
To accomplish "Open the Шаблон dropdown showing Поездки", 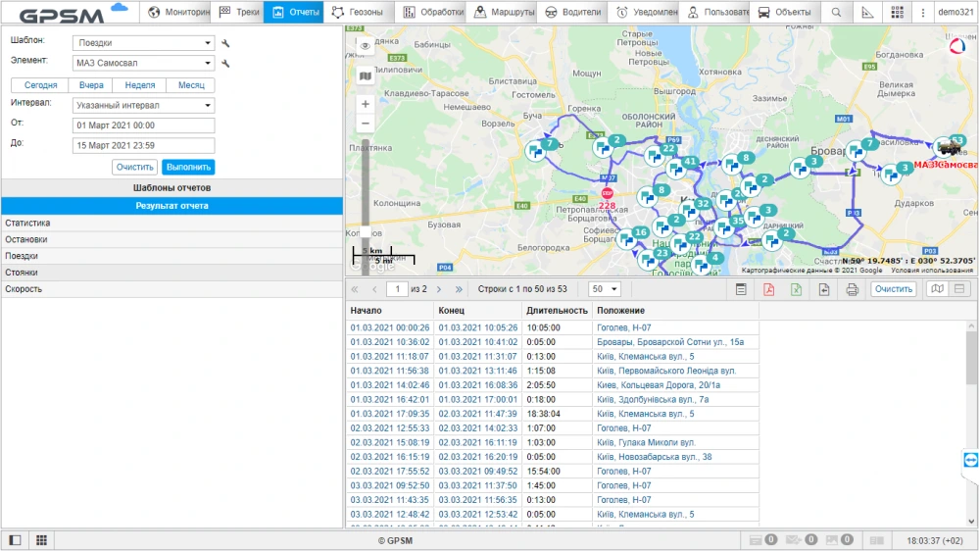I will (144, 43).
